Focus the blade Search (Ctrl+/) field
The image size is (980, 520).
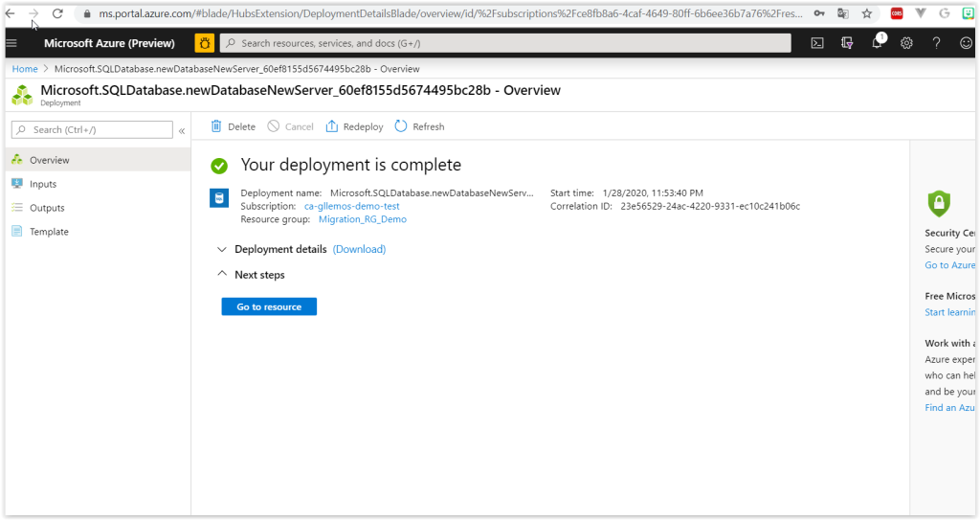tap(92, 129)
